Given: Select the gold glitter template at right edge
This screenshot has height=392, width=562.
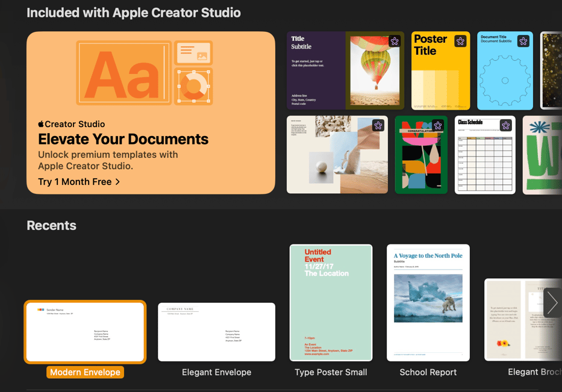Looking at the screenshot, I should tap(551, 70).
